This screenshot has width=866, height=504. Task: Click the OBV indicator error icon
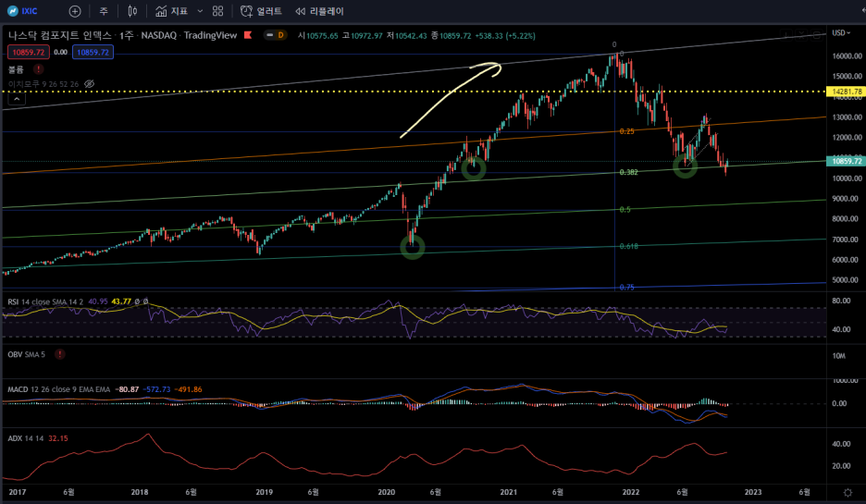(59, 354)
